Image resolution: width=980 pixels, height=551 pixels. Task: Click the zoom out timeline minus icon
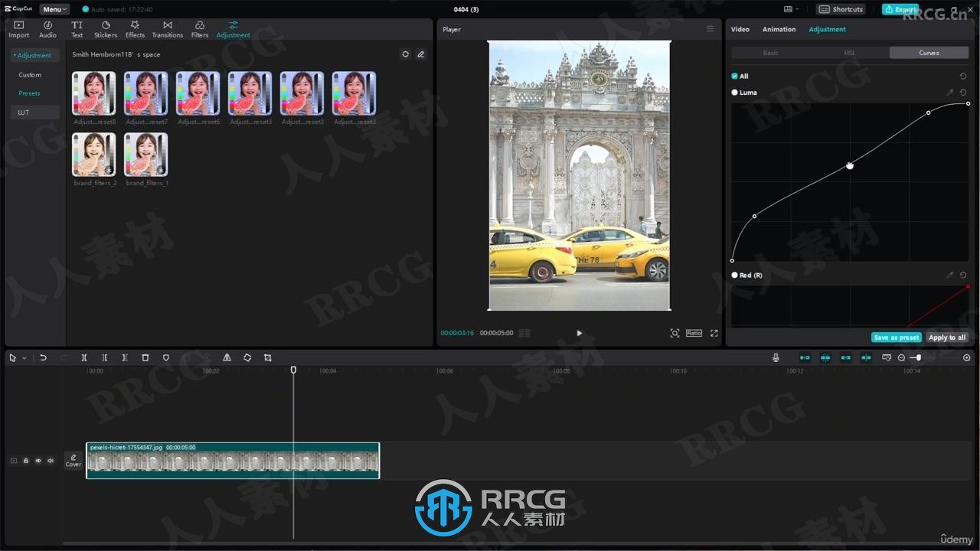(x=901, y=357)
